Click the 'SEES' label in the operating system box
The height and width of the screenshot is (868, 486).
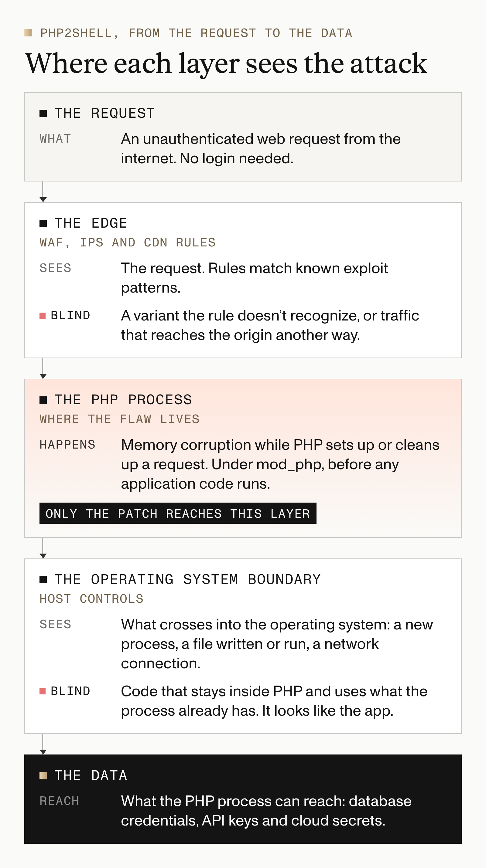[x=55, y=624]
